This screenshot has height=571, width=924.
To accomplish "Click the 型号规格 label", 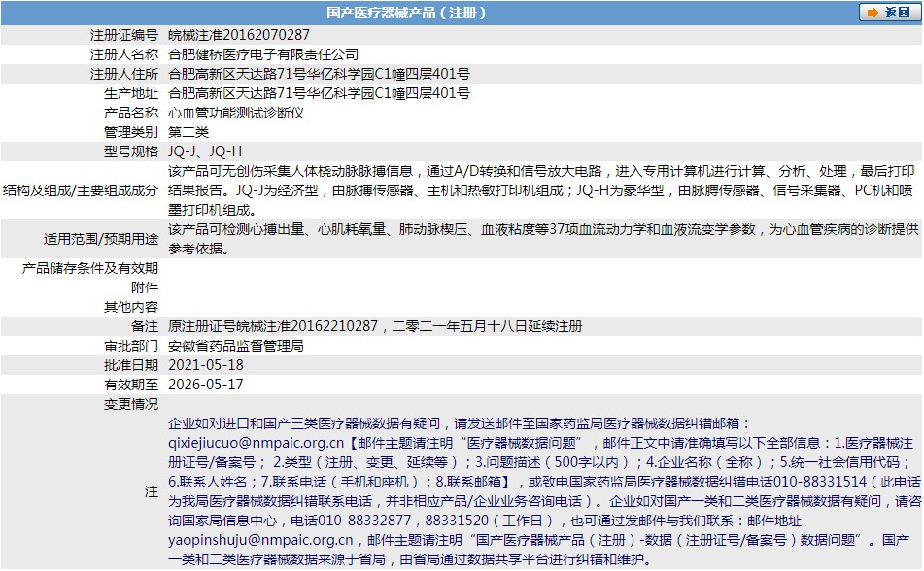I will click(131, 151).
